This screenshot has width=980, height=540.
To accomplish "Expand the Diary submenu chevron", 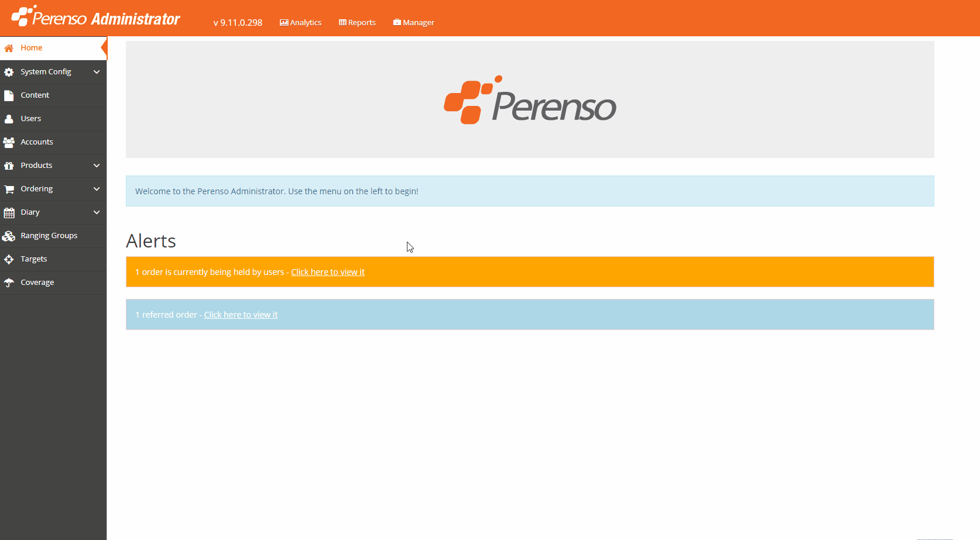I will (97, 212).
